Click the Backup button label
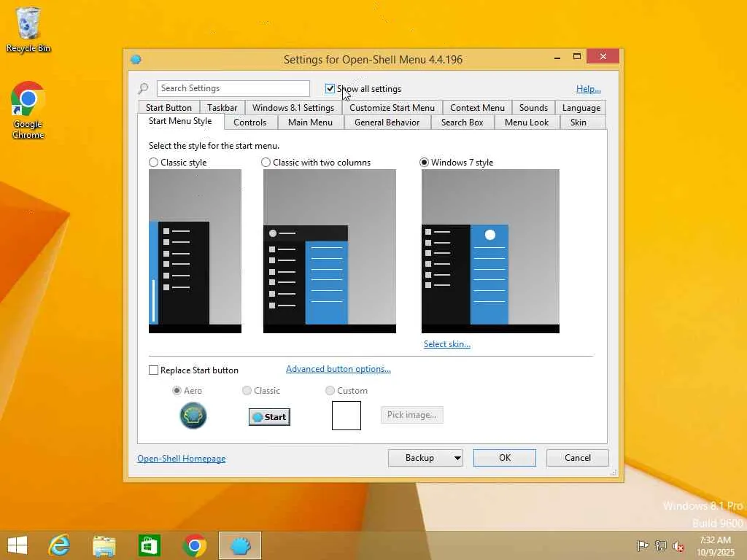The height and width of the screenshot is (560, 747). tap(419, 458)
